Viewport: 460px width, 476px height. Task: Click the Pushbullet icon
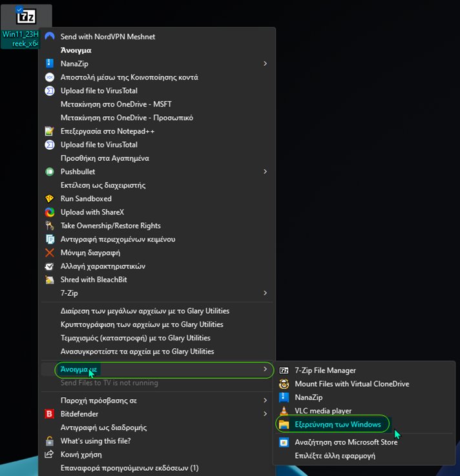[x=50, y=172]
